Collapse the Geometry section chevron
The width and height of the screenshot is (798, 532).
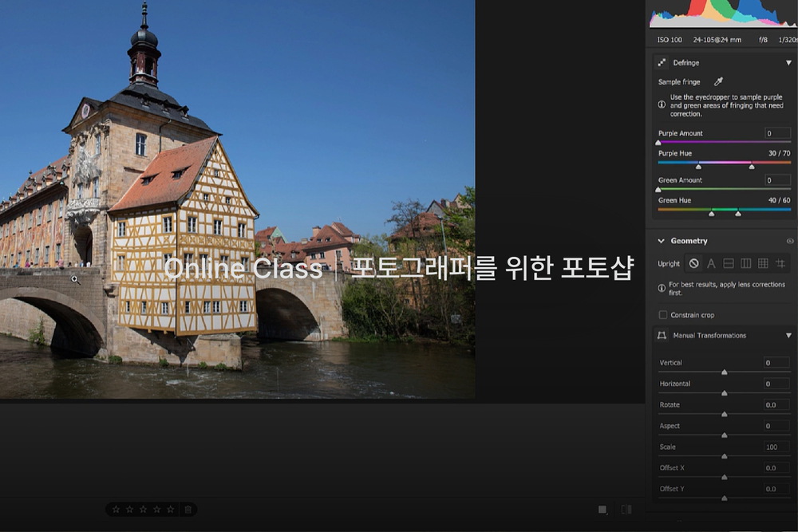click(x=661, y=241)
